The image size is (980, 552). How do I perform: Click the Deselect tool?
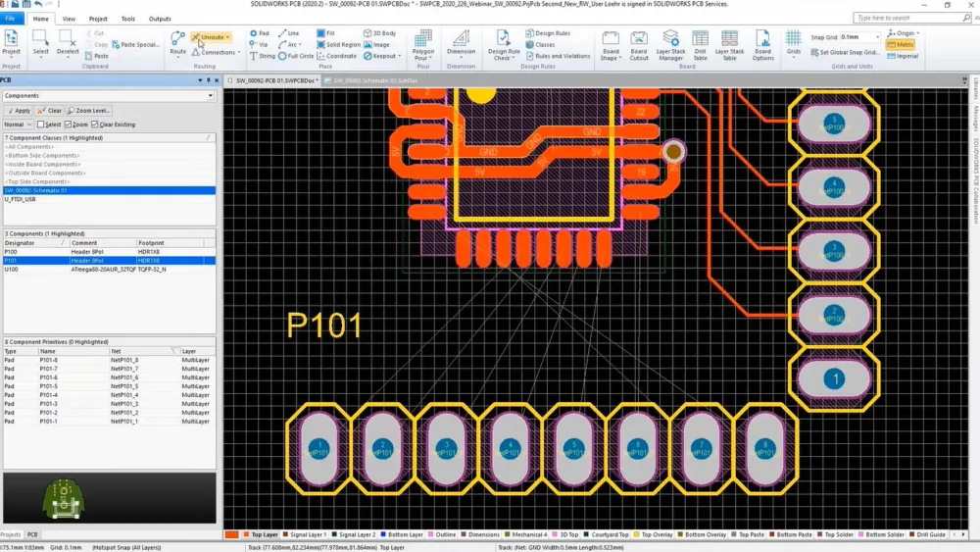pos(68,42)
